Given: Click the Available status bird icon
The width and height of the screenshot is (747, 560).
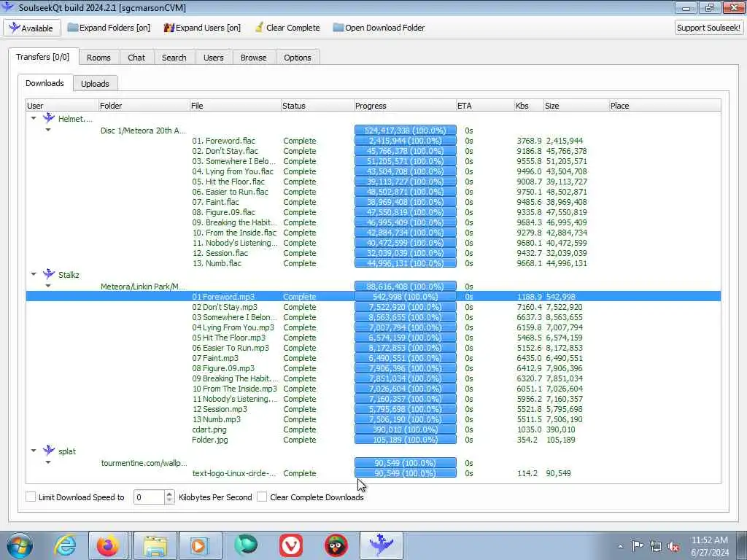Looking at the screenshot, I should point(15,28).
